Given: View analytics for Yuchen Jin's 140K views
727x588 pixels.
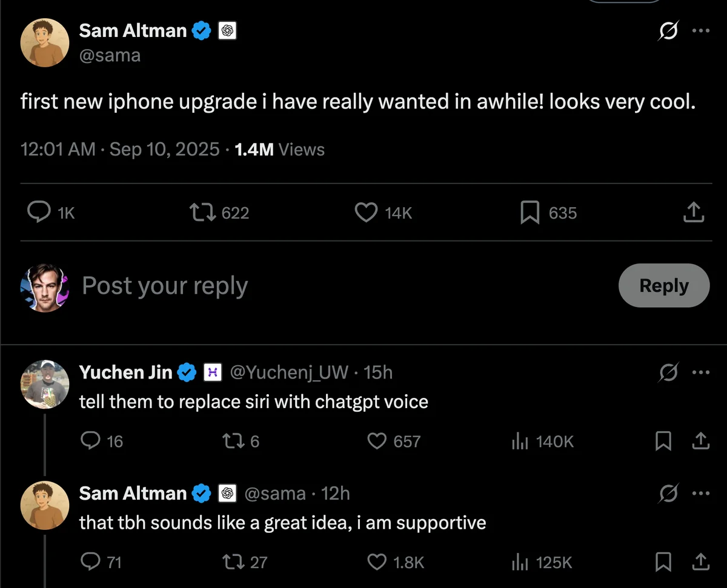Looking at the screenshot, I should [x=520, y=441].
